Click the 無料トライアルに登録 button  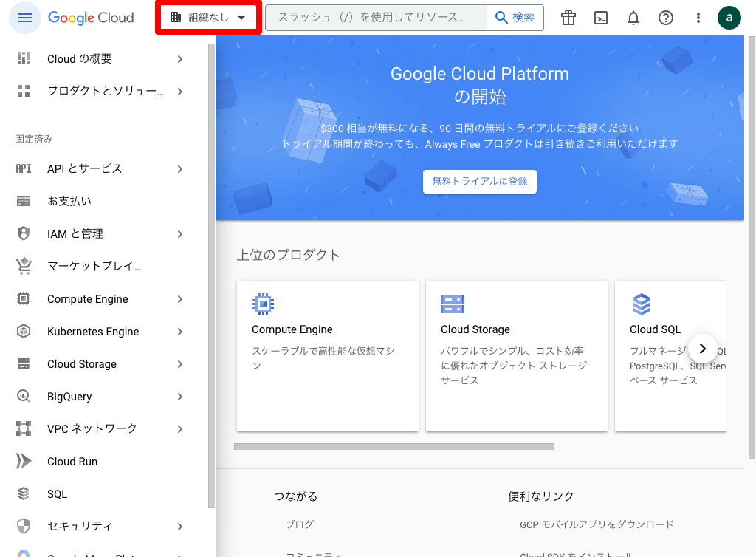click(x=479, y=181)
